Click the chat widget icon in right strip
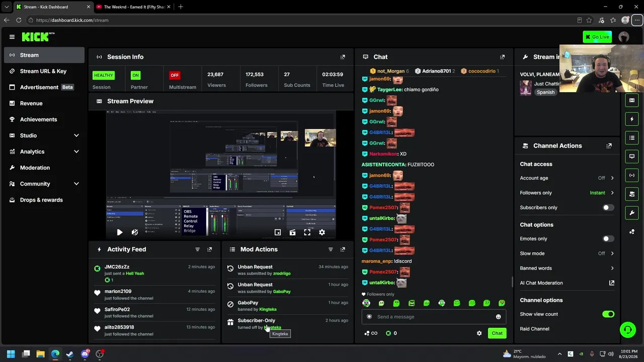The width and height of the screenshot is (644, 362). pos(632,156)
